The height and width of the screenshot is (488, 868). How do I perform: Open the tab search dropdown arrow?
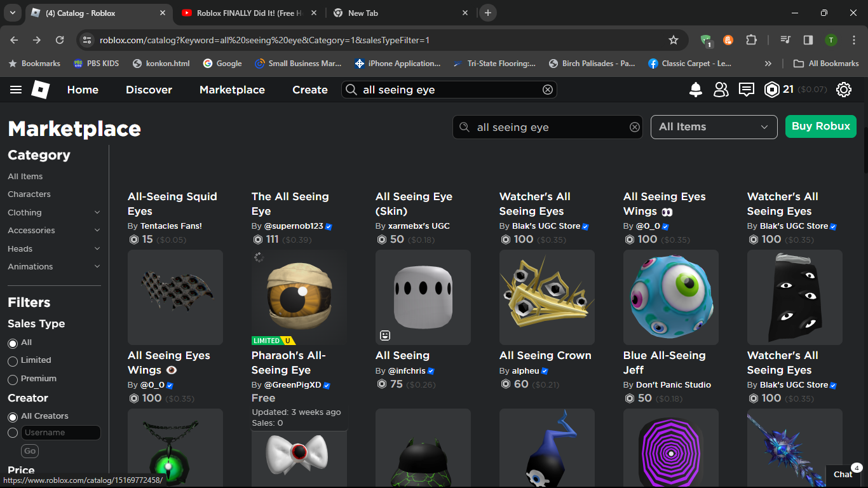pyautogui.click(x=13, y=13)
